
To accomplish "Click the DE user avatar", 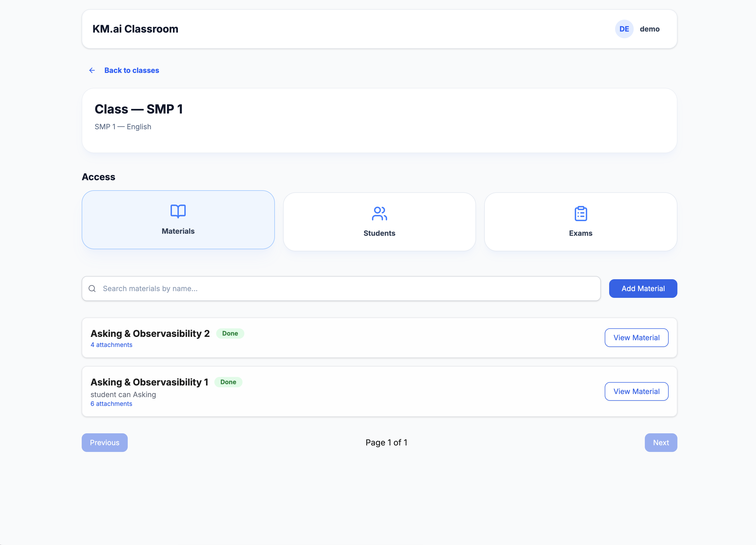I will click(x=624, y=29).
